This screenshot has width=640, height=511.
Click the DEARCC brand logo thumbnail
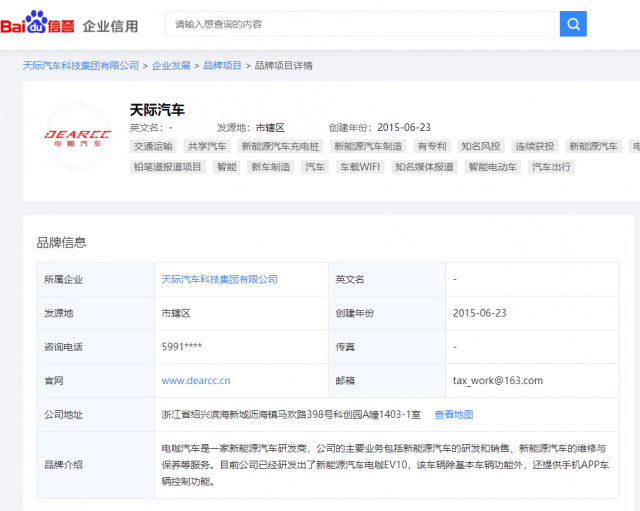78,137
